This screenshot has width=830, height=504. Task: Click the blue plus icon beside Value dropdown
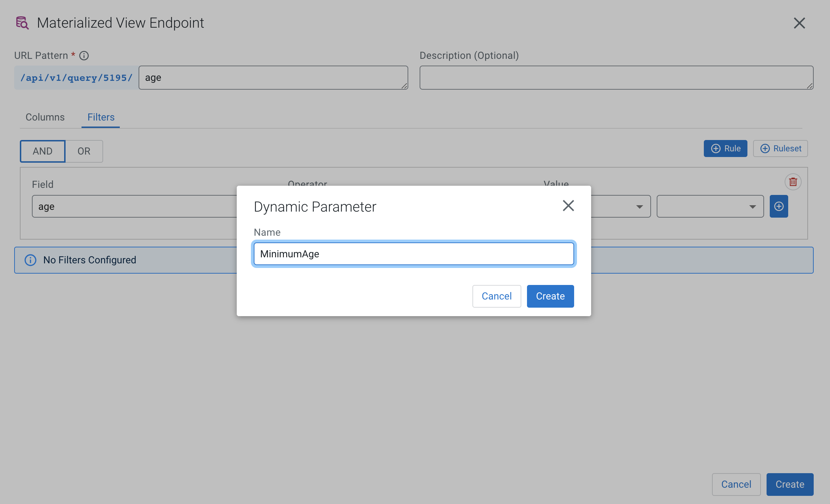coord(779,206)
